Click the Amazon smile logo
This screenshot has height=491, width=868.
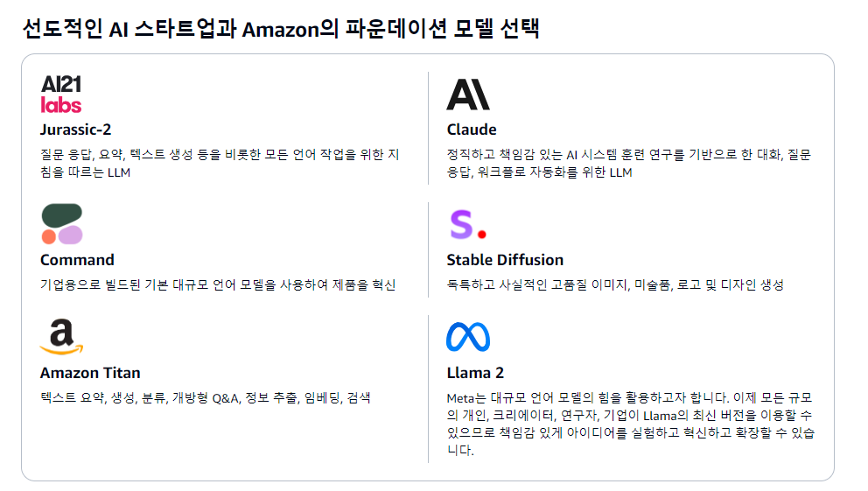[x=61, y=337]
